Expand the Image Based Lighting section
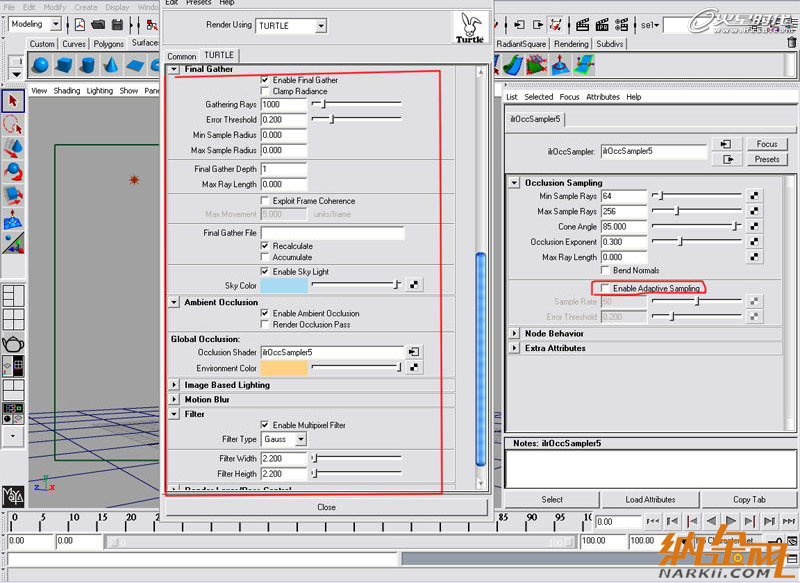This screenshot has width=800, height=583. pos(175,385)
